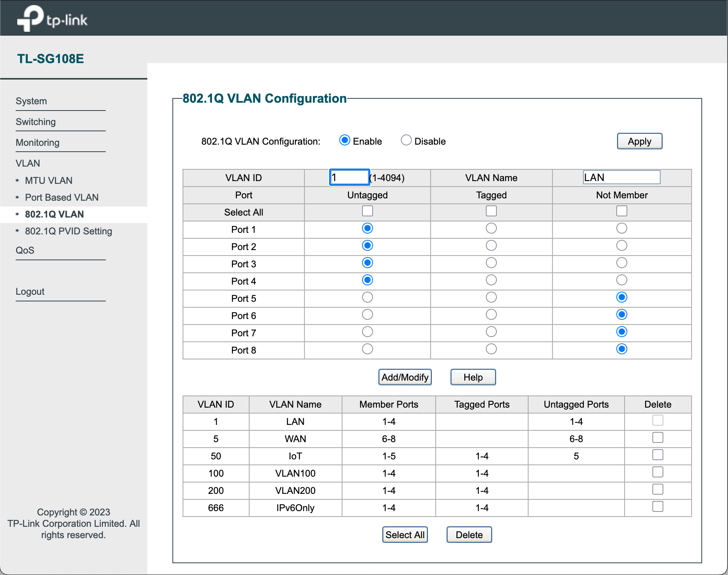
Task: Expand the VLAN menu section
Action: point(28,163)
